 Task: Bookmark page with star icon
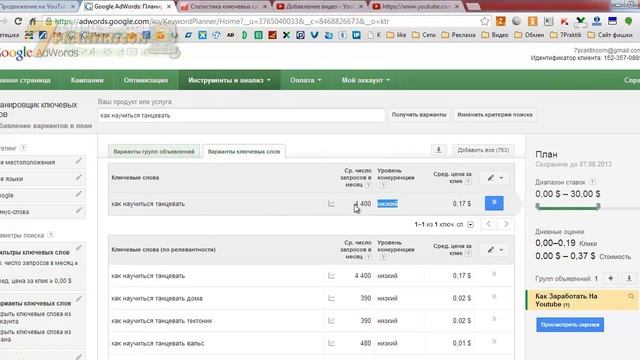click(x=484, y=21)
